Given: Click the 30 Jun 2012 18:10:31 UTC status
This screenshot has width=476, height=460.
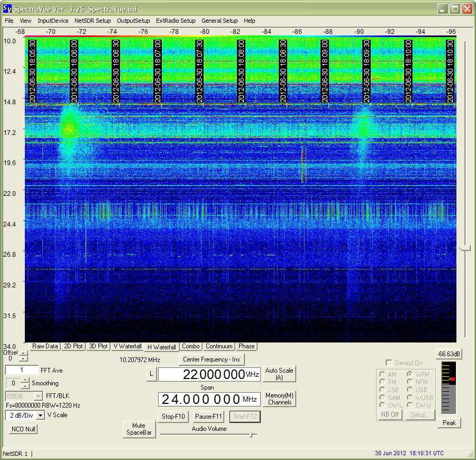Looking at the screenshot, I should point(409,453).
